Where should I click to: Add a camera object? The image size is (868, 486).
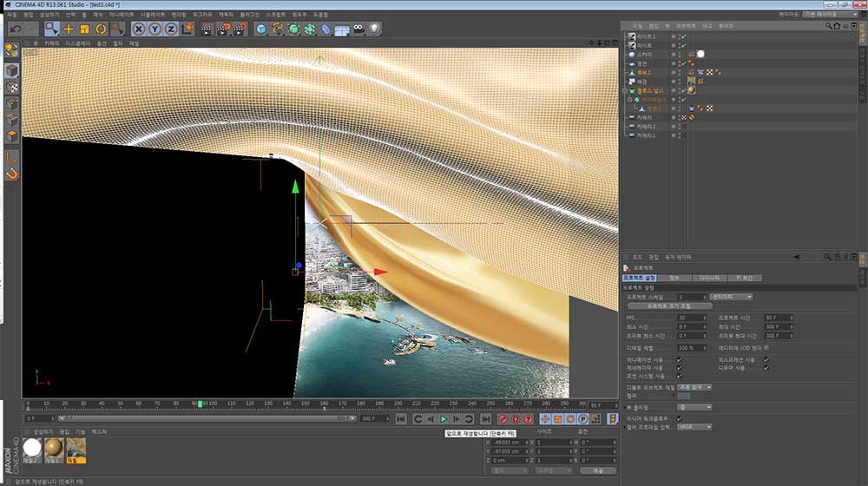click(x=358, y=29)
